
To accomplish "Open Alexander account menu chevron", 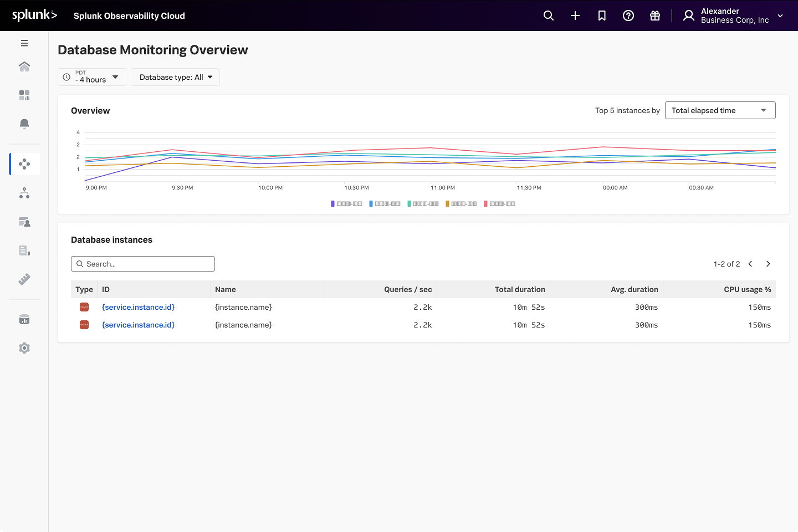I will coord(780,16).
